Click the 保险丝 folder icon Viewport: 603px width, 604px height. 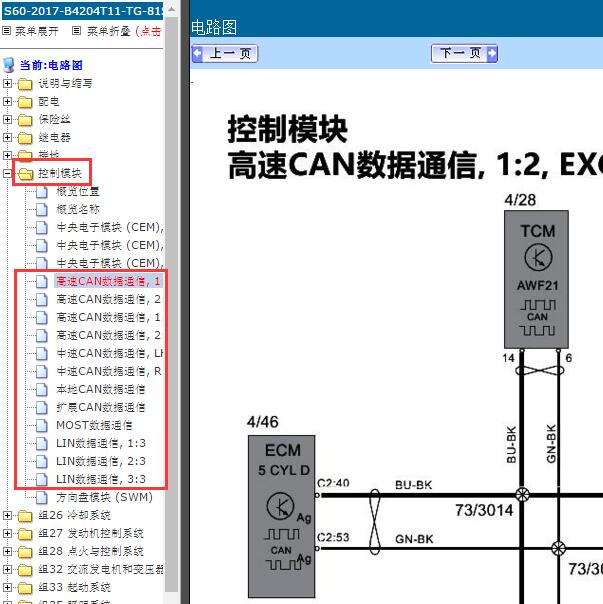pos(25,119)
